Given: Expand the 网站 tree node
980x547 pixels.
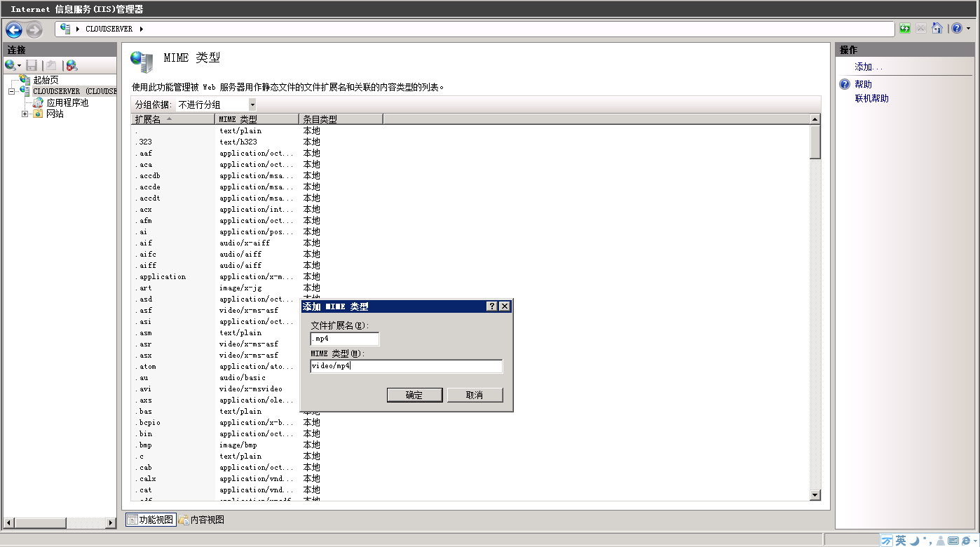Looking at the screenshot, I should (x=25, y=114).
